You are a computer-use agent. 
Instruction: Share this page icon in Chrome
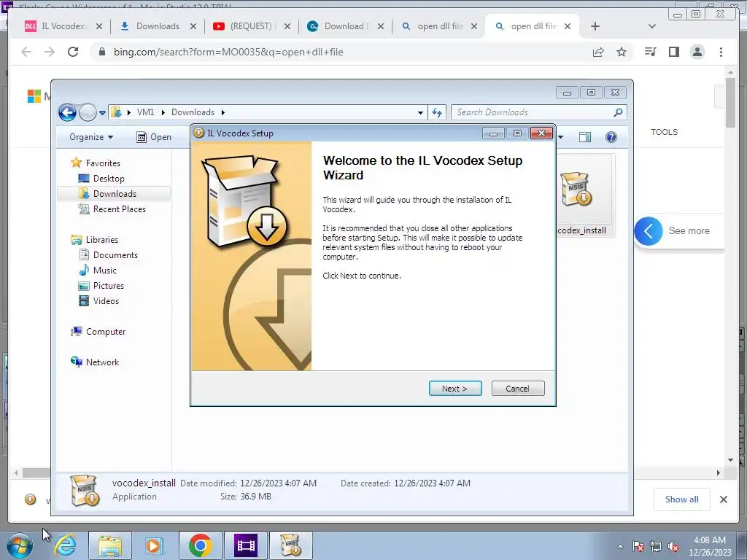[x=598, y=52]
